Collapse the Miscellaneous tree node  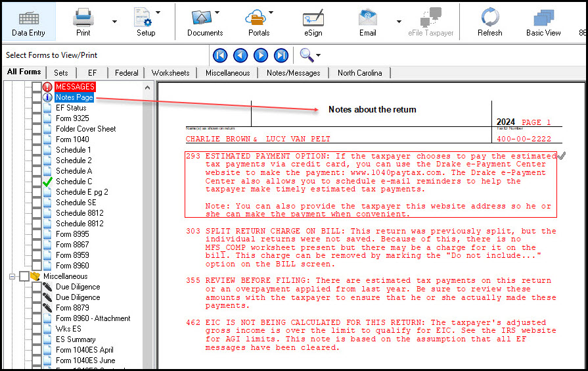12,276
